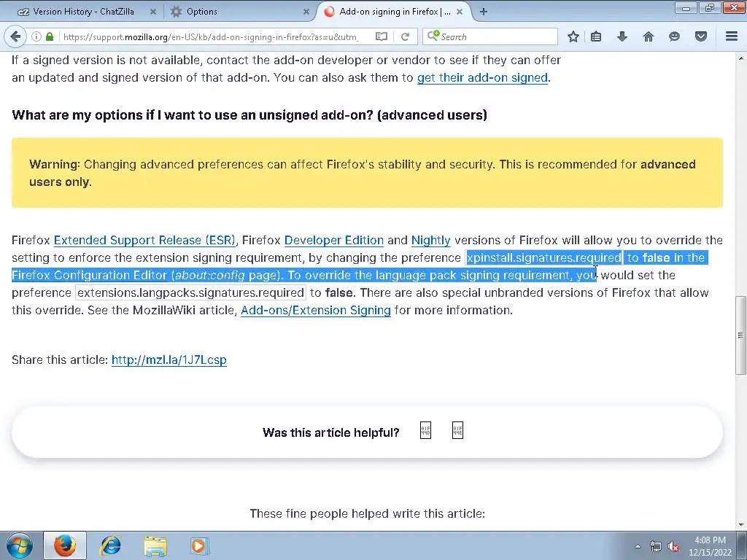Click the vertical scrollbar thumb
The width and height of the screenshot is (747, 560).
pos(741,335)
